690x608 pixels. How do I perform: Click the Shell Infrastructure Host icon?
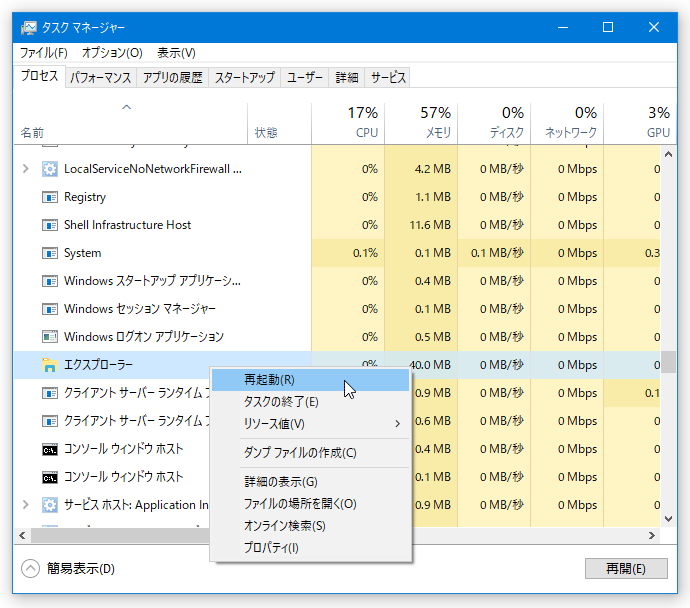[50, 225]
